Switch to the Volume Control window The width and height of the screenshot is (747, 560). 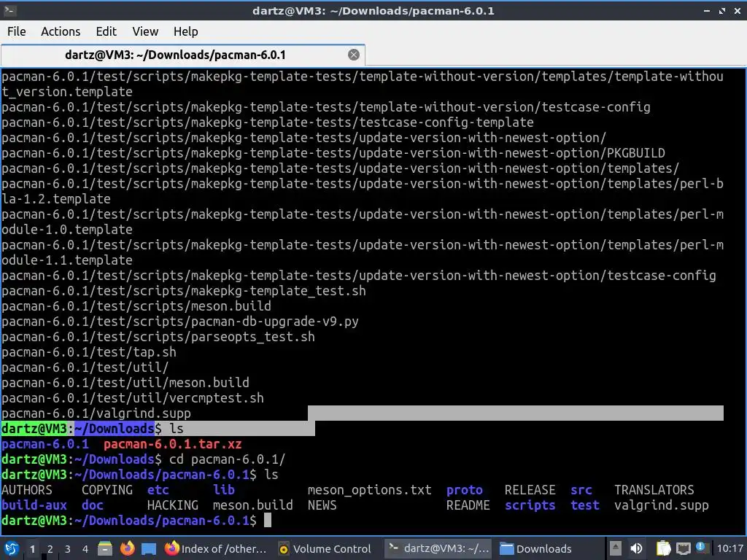click(x=325, y=548)
